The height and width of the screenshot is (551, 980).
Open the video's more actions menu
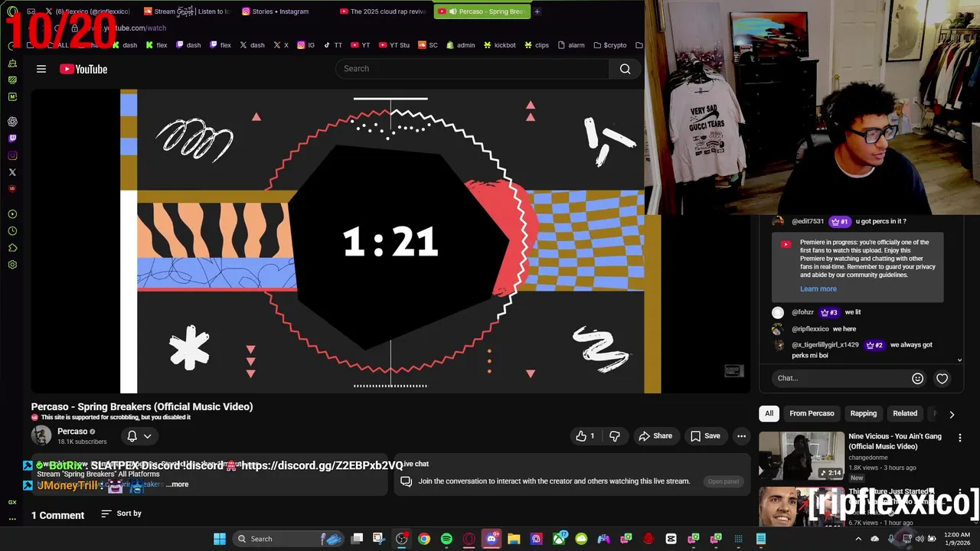click(741, 436)
